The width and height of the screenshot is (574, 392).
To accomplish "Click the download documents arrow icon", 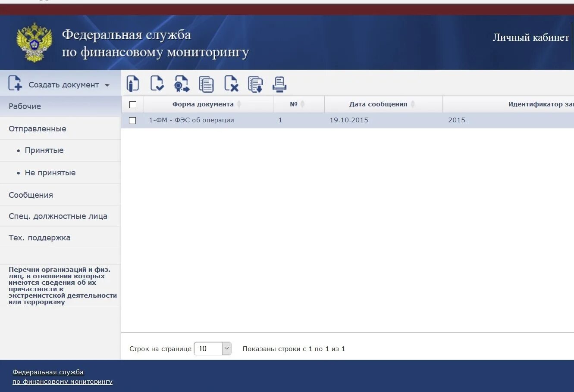I will (255, 84).
